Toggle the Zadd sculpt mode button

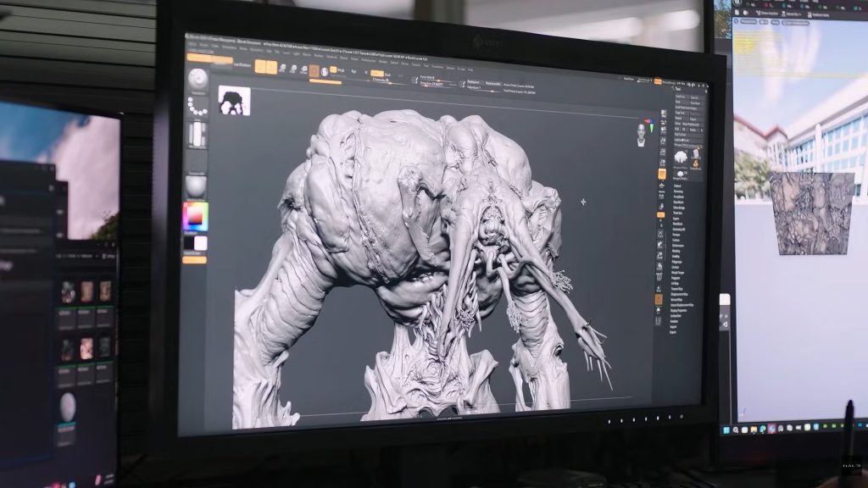(x=376, y=73)
